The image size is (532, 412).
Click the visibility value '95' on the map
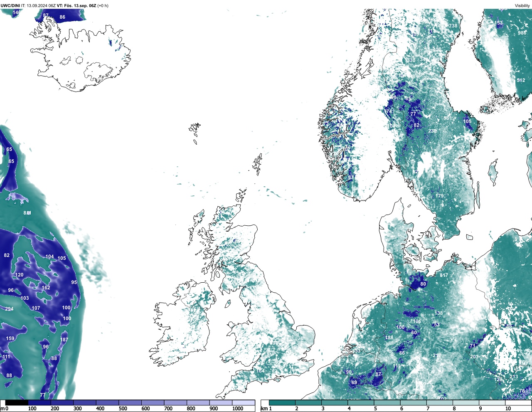tap(74, 282)
